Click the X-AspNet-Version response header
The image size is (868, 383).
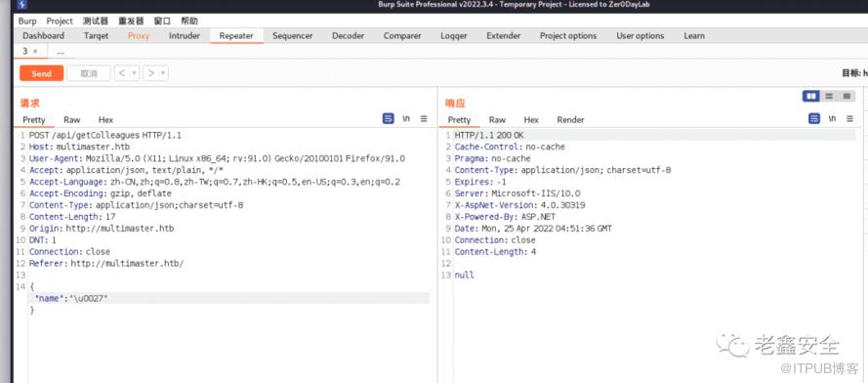(x=519, y=205)
